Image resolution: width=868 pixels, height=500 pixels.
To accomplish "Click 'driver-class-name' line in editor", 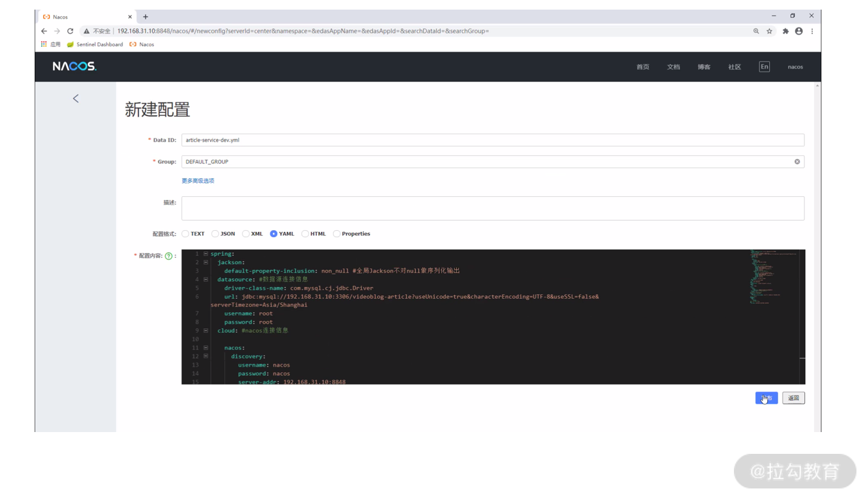I will pos(298,288).
